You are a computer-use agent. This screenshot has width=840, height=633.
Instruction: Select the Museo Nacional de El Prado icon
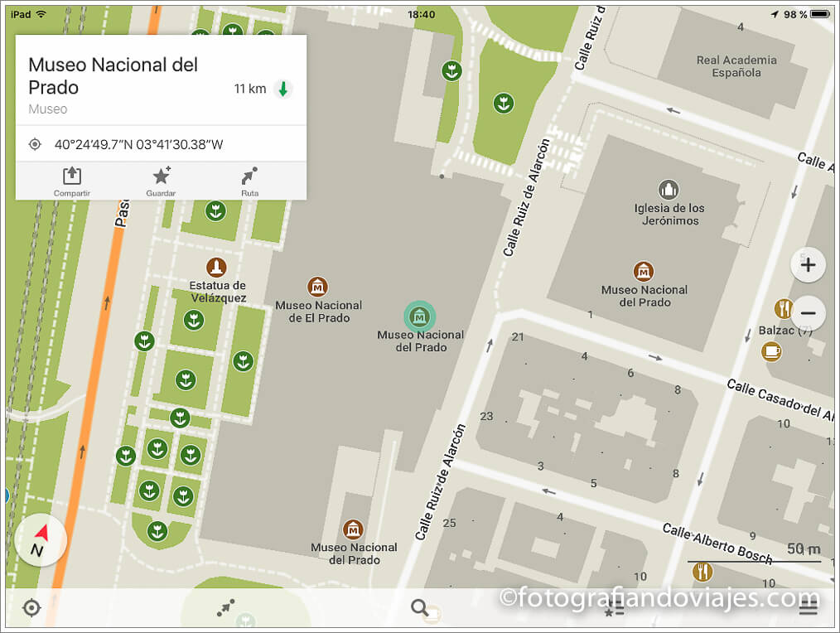click(317, 287)
